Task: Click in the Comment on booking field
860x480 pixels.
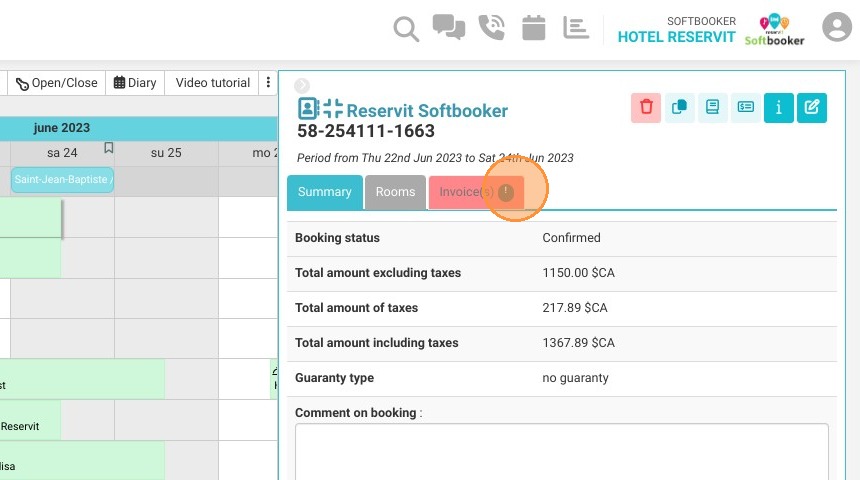Action: point(562,451)
